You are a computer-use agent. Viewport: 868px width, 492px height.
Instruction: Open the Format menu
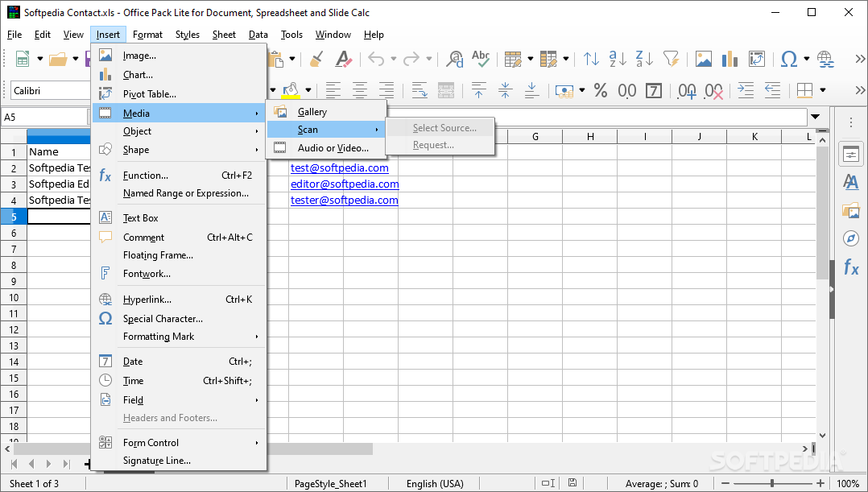pos(148,35)
